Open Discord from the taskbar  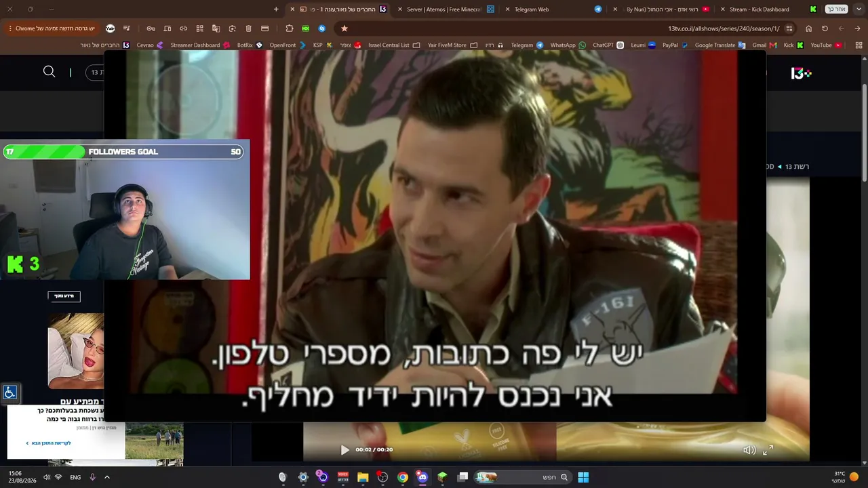click(422, 477)
